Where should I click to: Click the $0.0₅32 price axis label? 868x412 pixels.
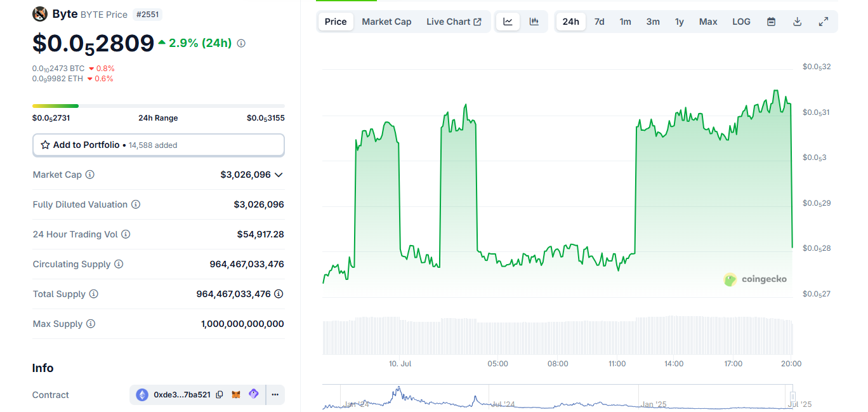(x=817, y=67)
